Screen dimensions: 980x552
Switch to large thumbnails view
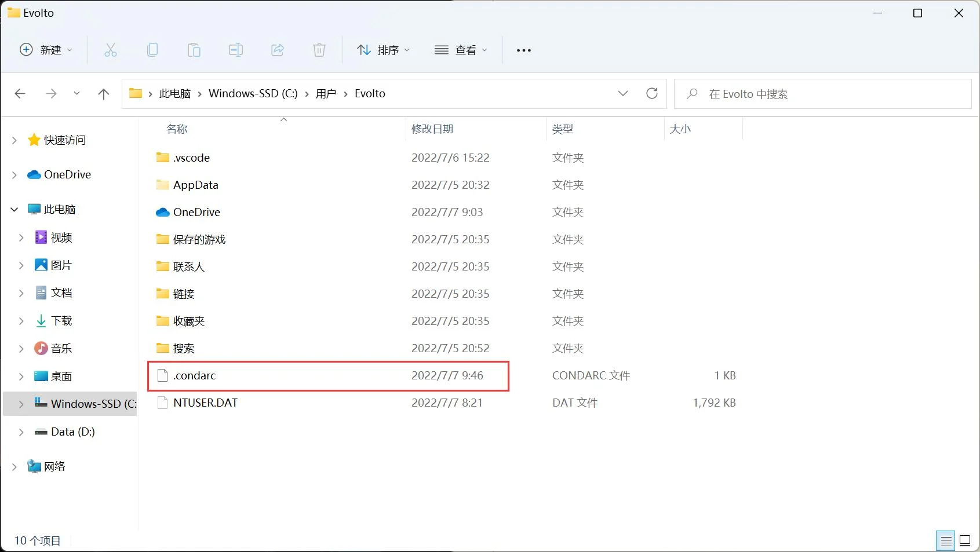965,540
